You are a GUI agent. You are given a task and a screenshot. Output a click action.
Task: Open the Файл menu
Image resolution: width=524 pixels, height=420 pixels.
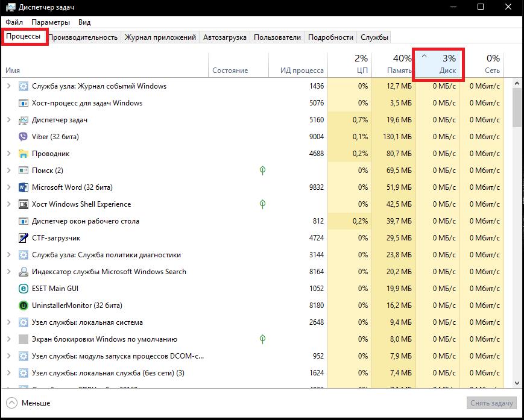pyautogui.click(x=14, y=22)
